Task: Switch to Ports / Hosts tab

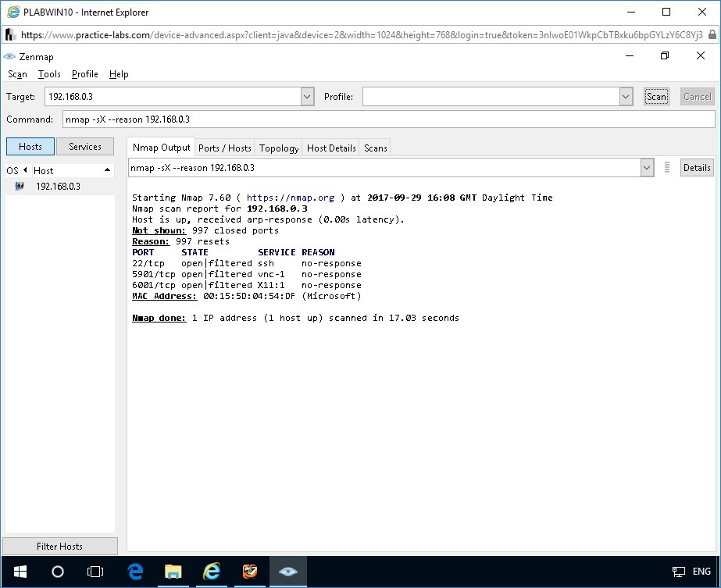Action: (225, 148)
